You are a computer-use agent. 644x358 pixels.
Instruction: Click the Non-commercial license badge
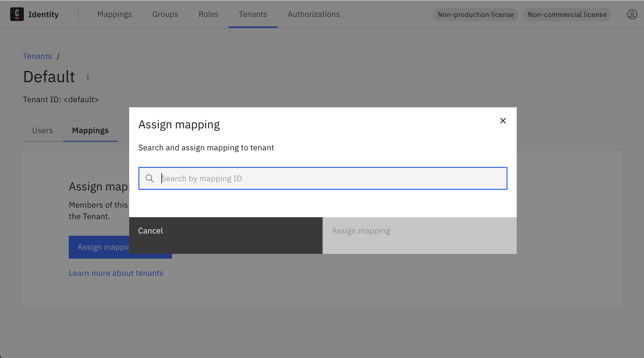pyautogui.click(x=567, y=14)
